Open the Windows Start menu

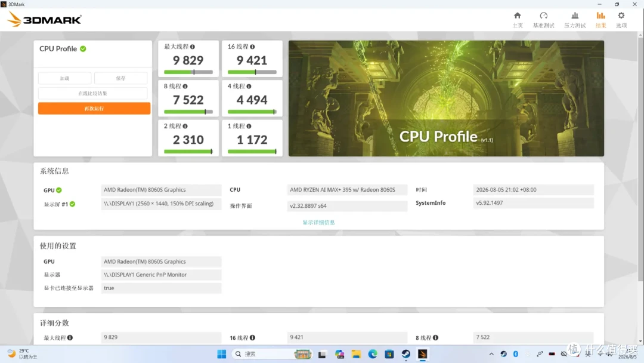221,354
